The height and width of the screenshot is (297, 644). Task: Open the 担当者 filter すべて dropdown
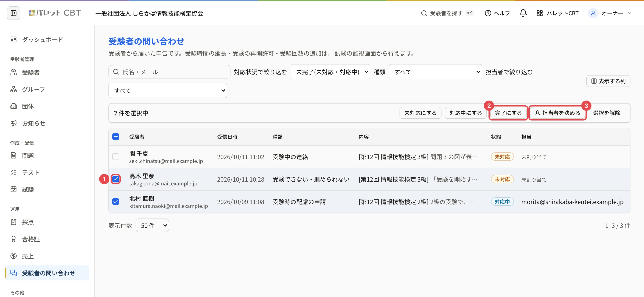[168, 90]
